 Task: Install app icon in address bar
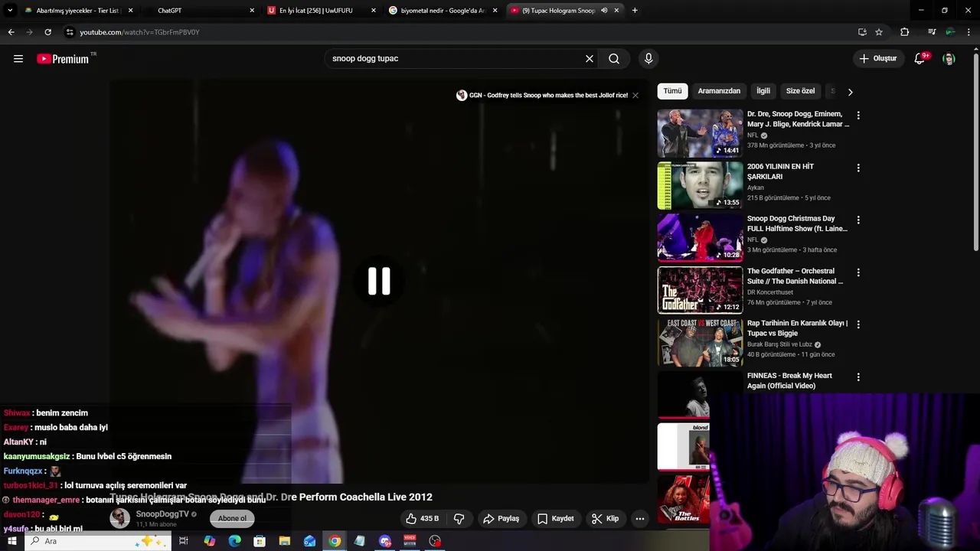[862, 32]
